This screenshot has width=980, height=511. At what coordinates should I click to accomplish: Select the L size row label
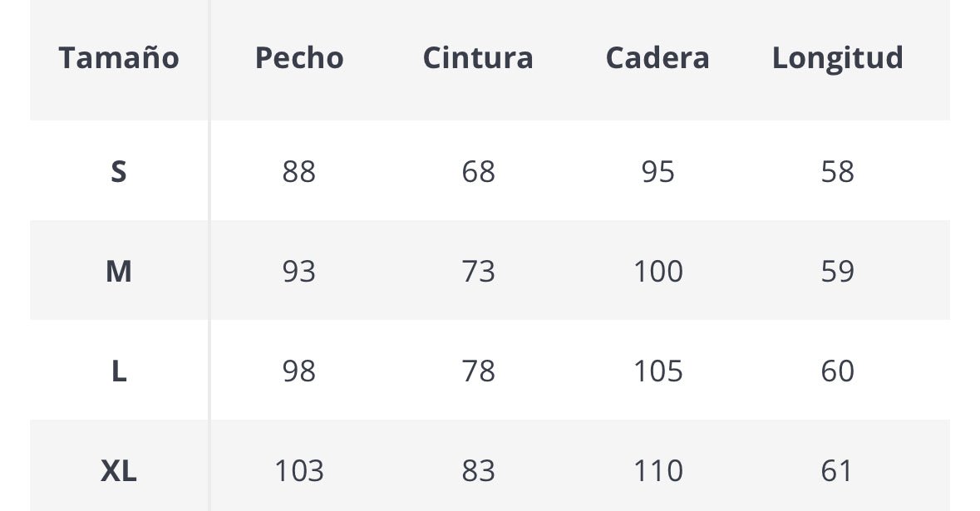(119, 371)
